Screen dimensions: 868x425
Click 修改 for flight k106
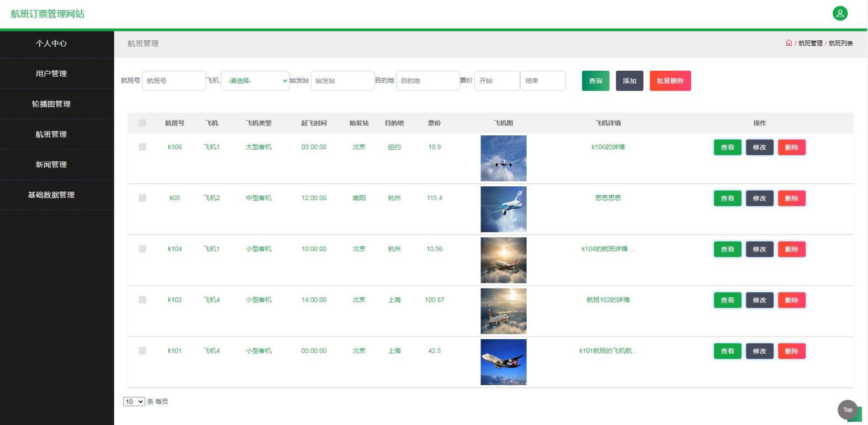(759, 148)
